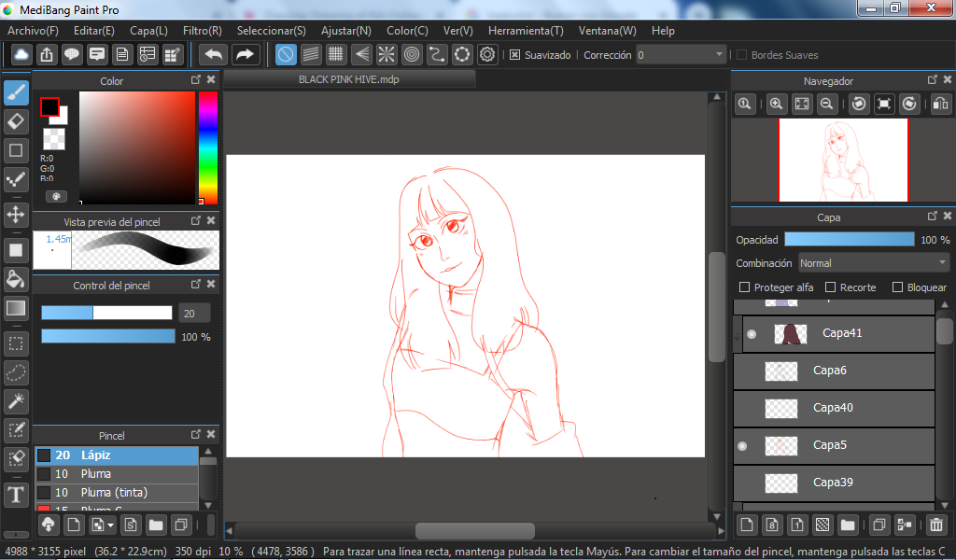Pop out the Color panel
The width and height of the screenshot is (956, 560).
point(196,80)
